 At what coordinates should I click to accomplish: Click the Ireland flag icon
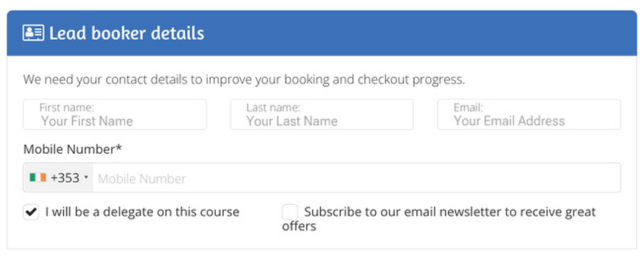click(38, 178)
